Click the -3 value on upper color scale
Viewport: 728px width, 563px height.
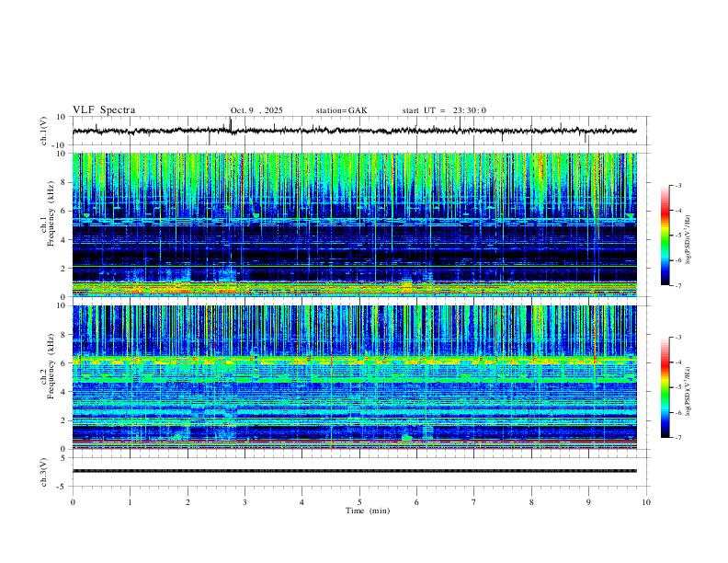678,185
